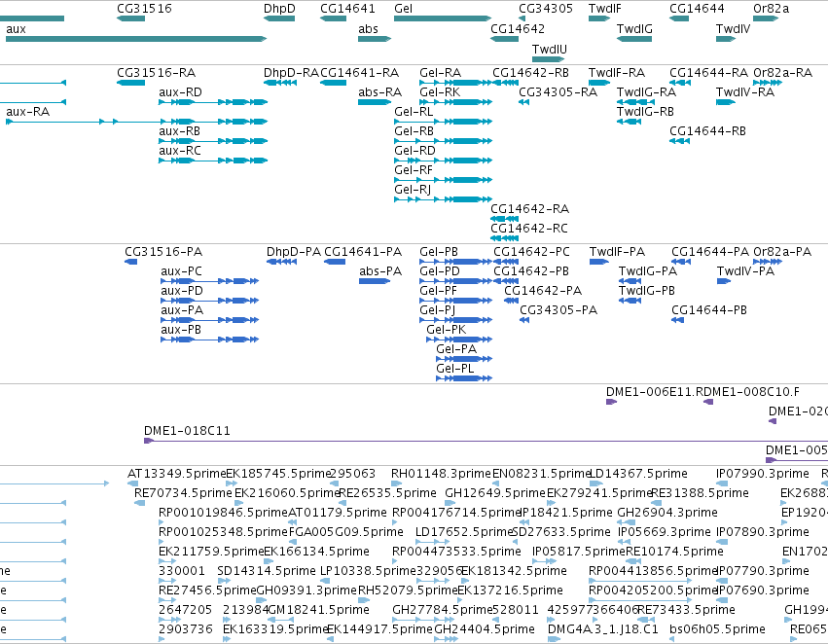Click the Gel-RK transcript

tap(455, 102)
